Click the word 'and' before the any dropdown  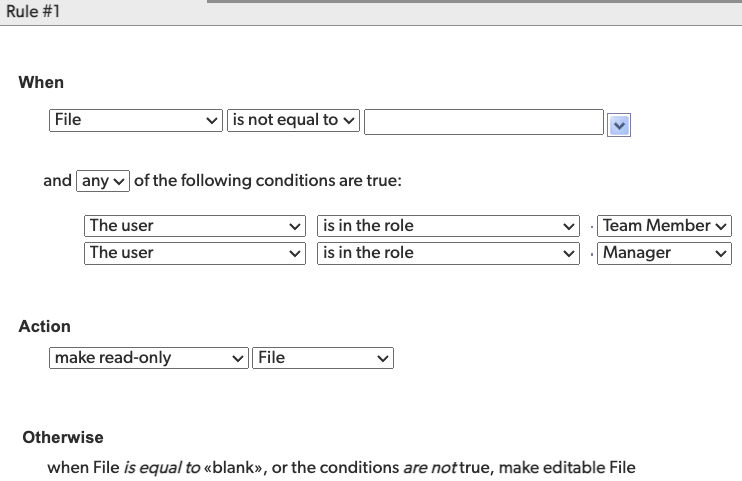click(x=57, y=181)
